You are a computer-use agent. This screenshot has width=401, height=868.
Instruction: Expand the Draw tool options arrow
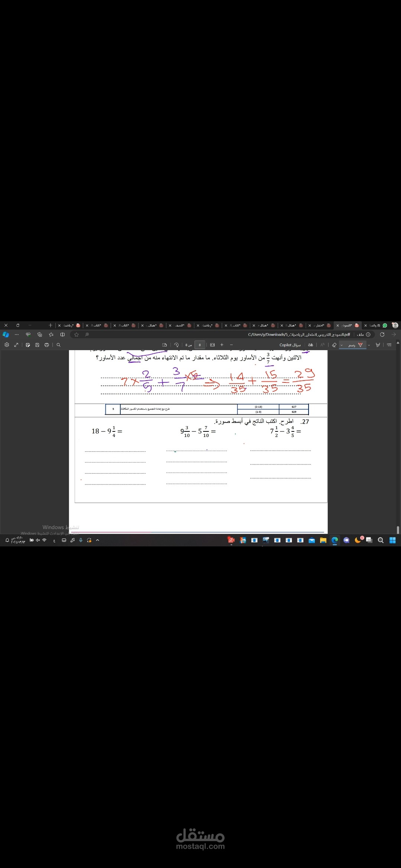[x=342, y=345]
